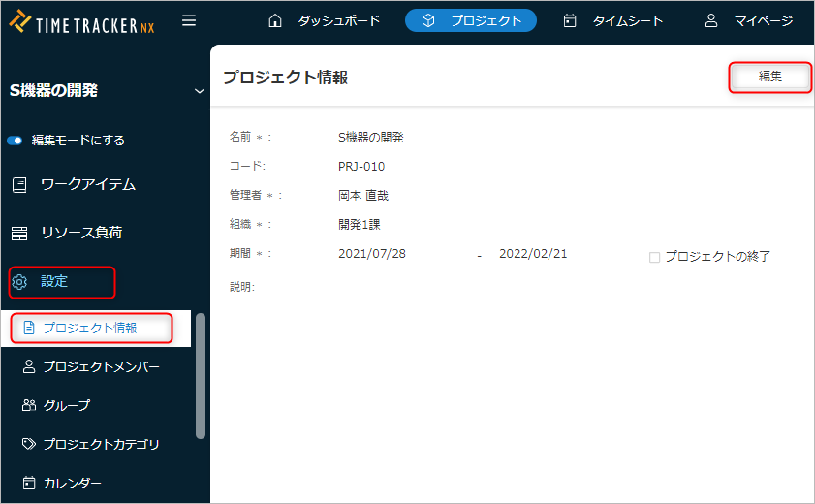Check the プロジェクトの終了 checkbox
Image resolution: width=815 pixels, height=504 pixels.
pos(654,257)
